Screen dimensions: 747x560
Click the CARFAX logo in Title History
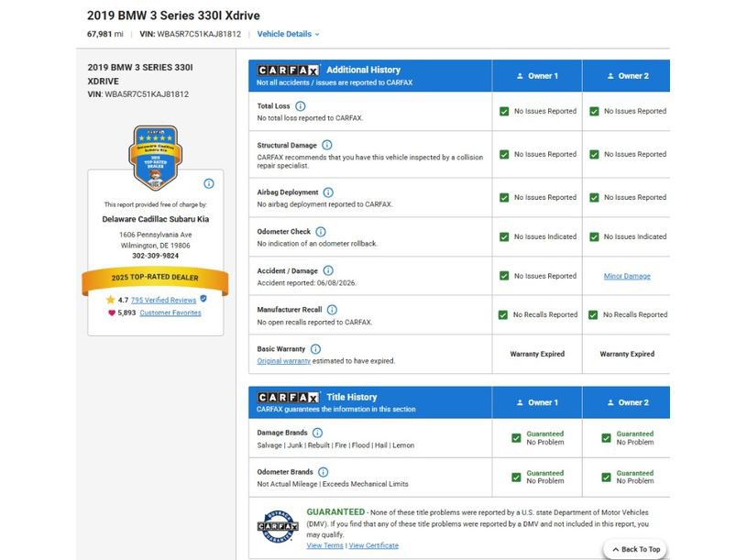click(289, 397)
